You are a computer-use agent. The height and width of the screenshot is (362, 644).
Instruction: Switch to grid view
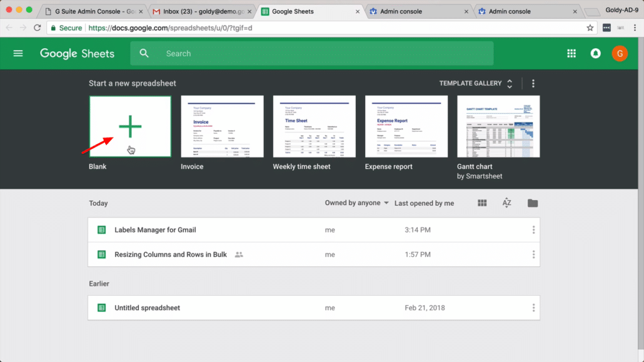click(x=482, y=203)
